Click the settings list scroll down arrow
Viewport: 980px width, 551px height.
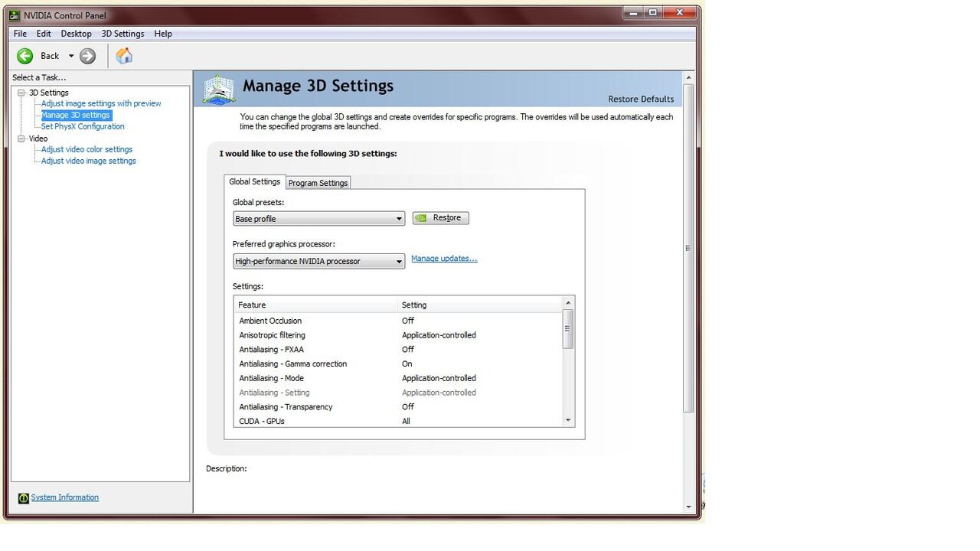(x=568, y=420)
